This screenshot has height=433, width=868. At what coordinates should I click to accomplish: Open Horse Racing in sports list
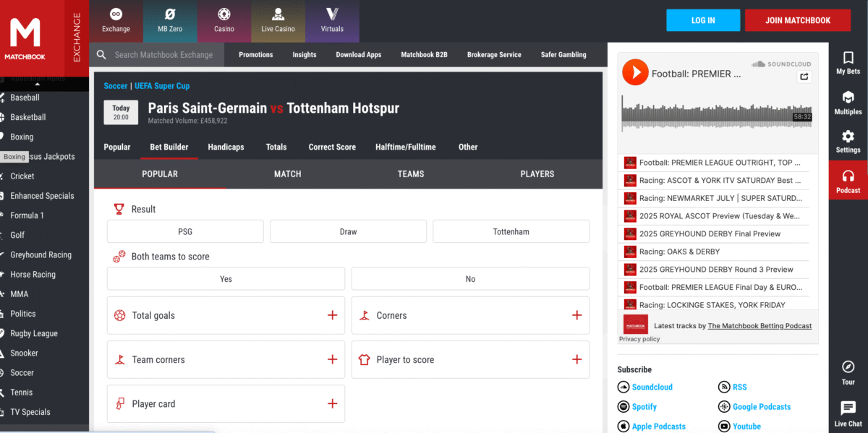pos(33,275)
